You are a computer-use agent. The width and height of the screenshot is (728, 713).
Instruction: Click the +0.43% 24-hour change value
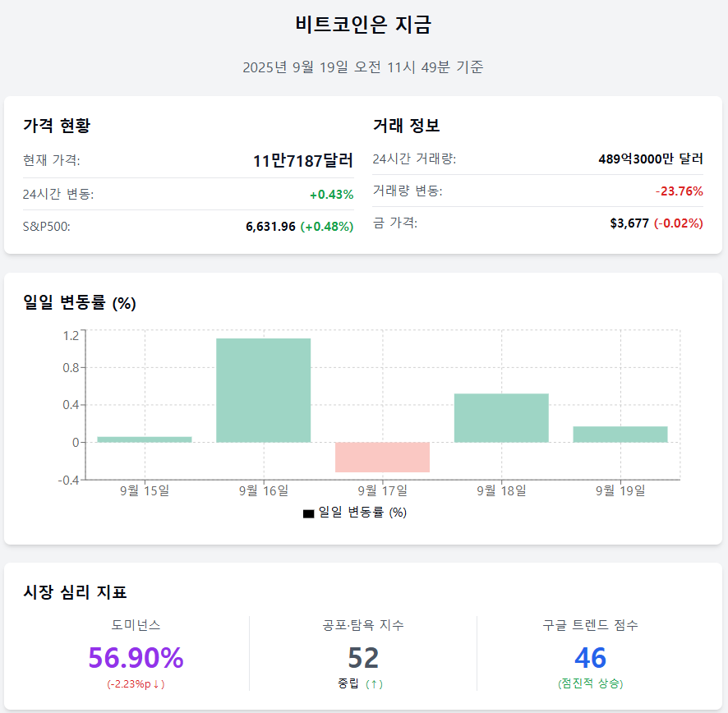click(x=331, y=195)
